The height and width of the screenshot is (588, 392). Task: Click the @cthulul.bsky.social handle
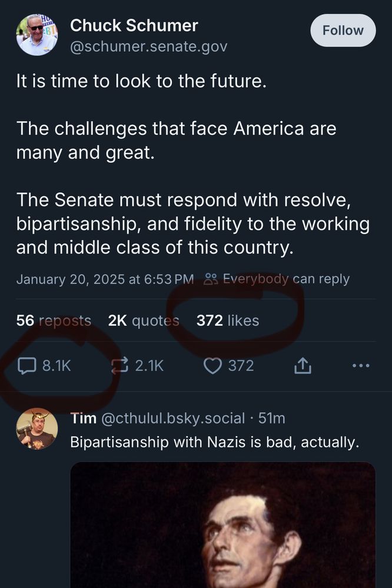point(173,418)
